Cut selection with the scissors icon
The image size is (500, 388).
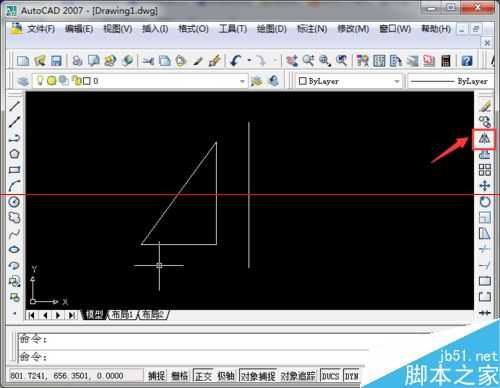(x=148, y=61)
